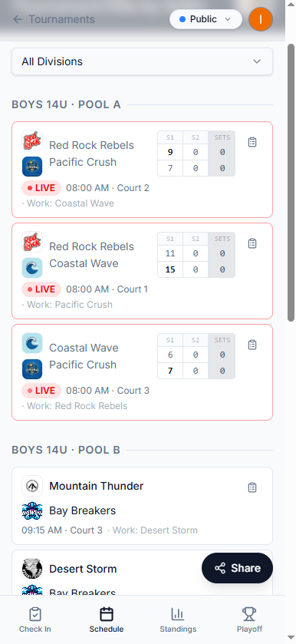Click the Desert Storm team logo

[32, 569]
